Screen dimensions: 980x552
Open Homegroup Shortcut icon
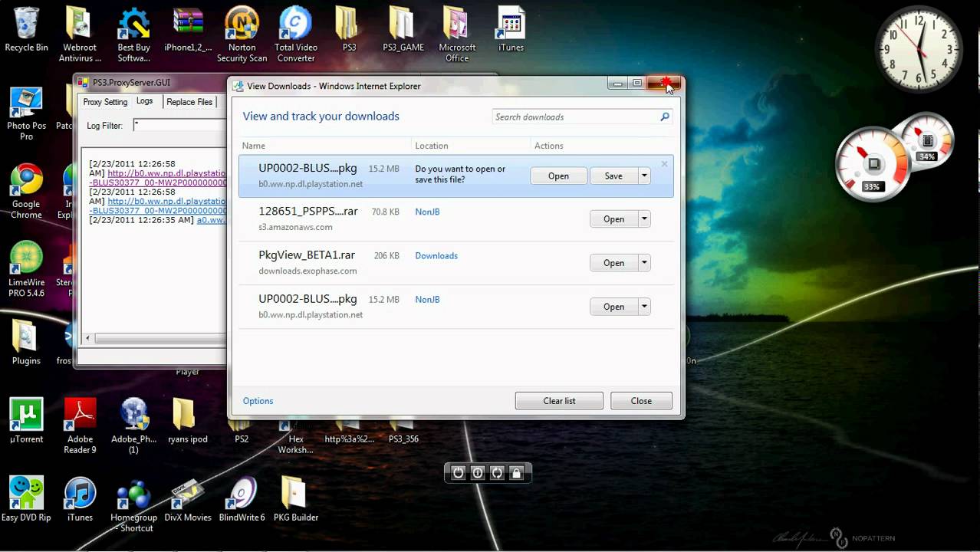click(x=134, y=504)
